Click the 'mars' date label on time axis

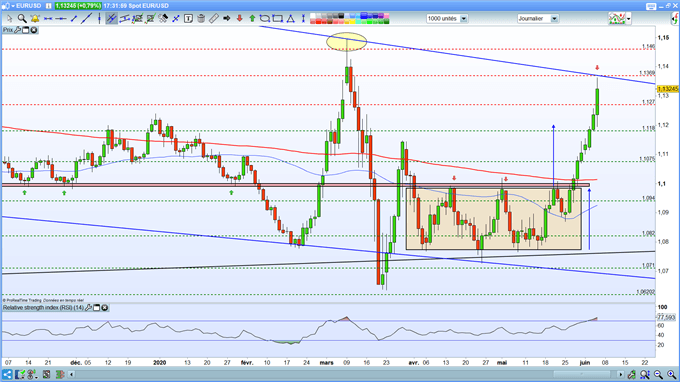point(326,362)
